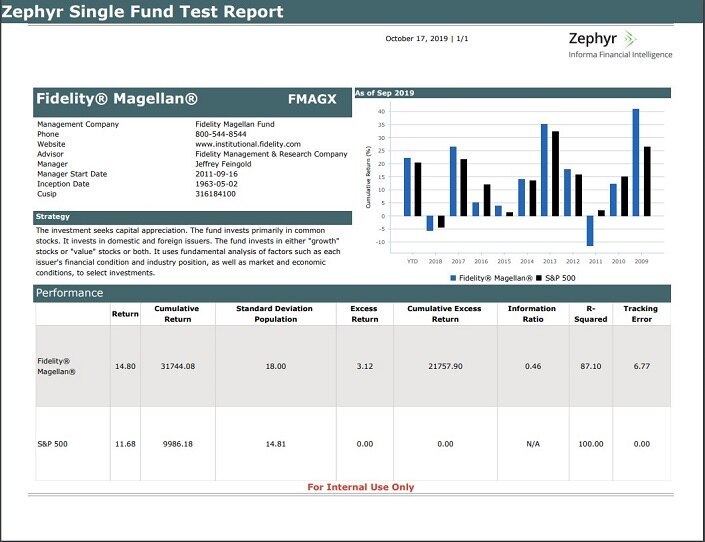Select the S&P 500 standard deviation 14.81

(276, 444)
